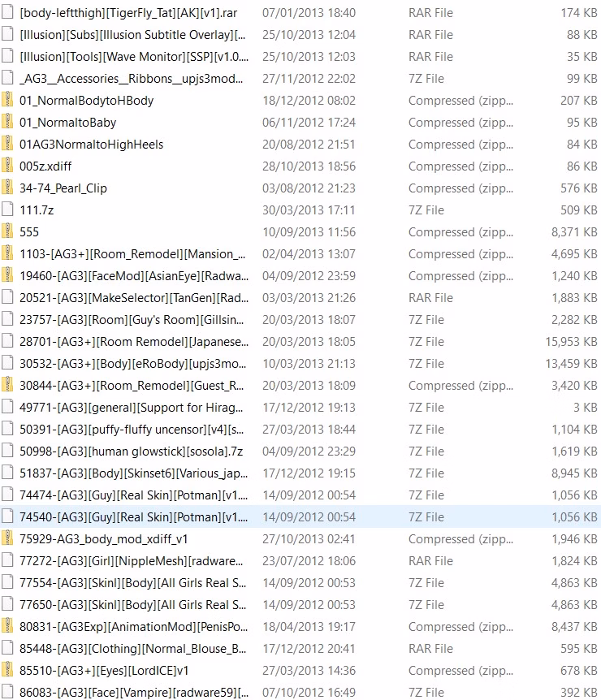Select 30844-[AG3+][Room_Remodel][Guest_R file name
601x700 pixels.
132,385
